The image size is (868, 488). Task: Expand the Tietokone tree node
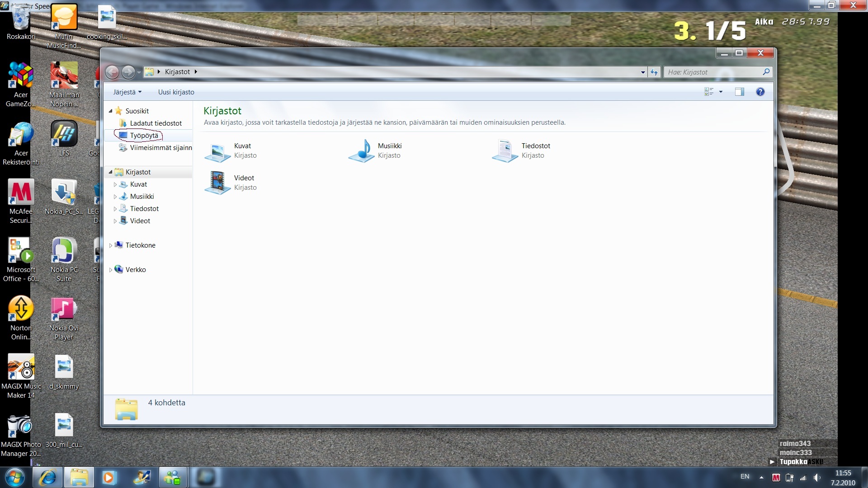(x=110, y=245)
